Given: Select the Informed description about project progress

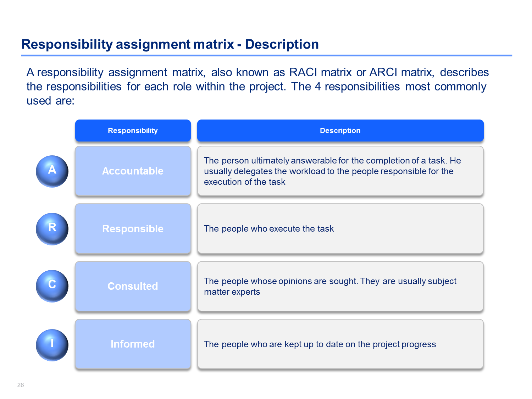Looking at the screenshot, I should pos(340,344).
